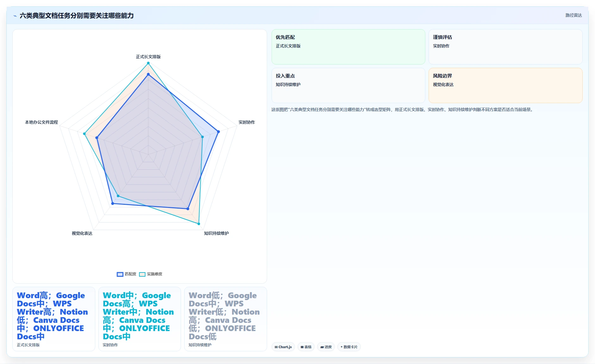Click the blue 匹配度 point on 实时协作 axis

point(218,132)
